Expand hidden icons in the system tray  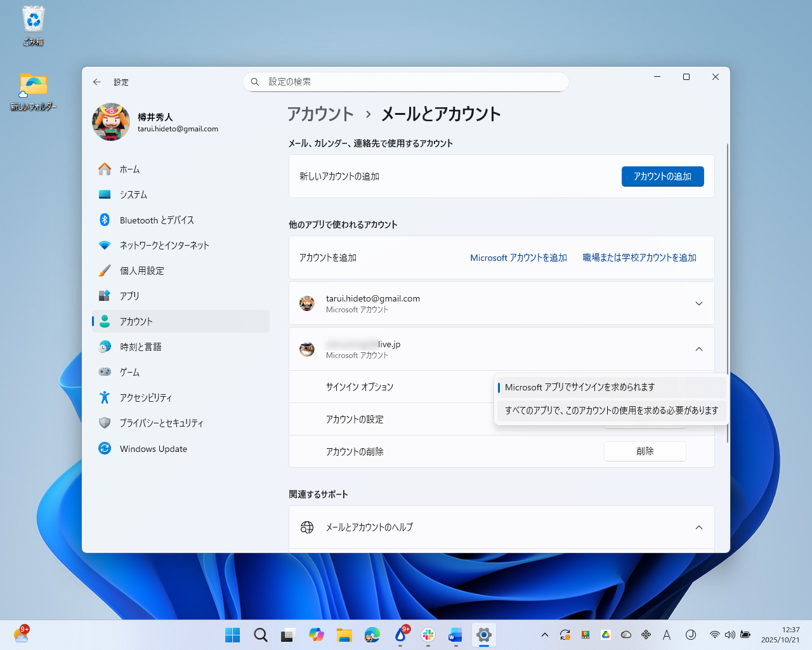(x=544, y=634)
